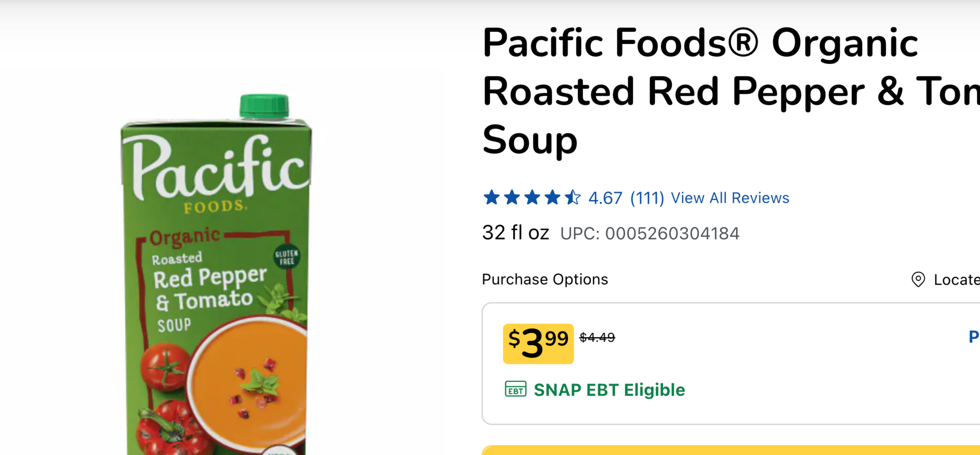
Task: Click the (111) review count
Action: click(x=647, y=198)
